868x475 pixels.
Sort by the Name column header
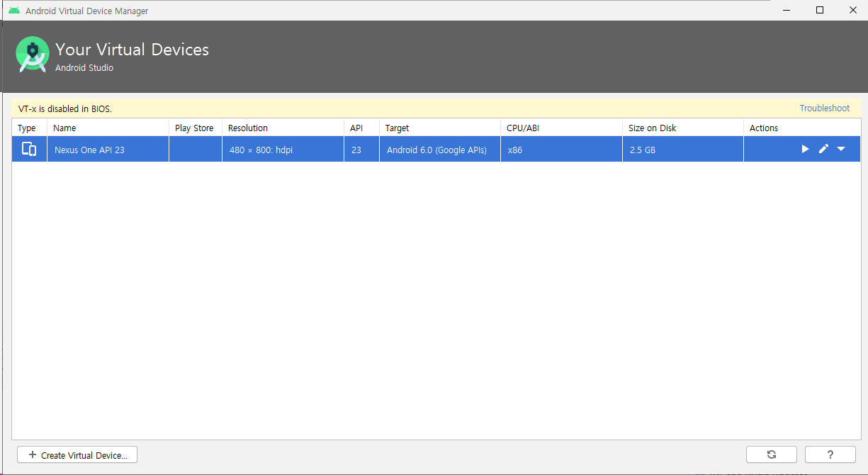[x=64, y=128]
